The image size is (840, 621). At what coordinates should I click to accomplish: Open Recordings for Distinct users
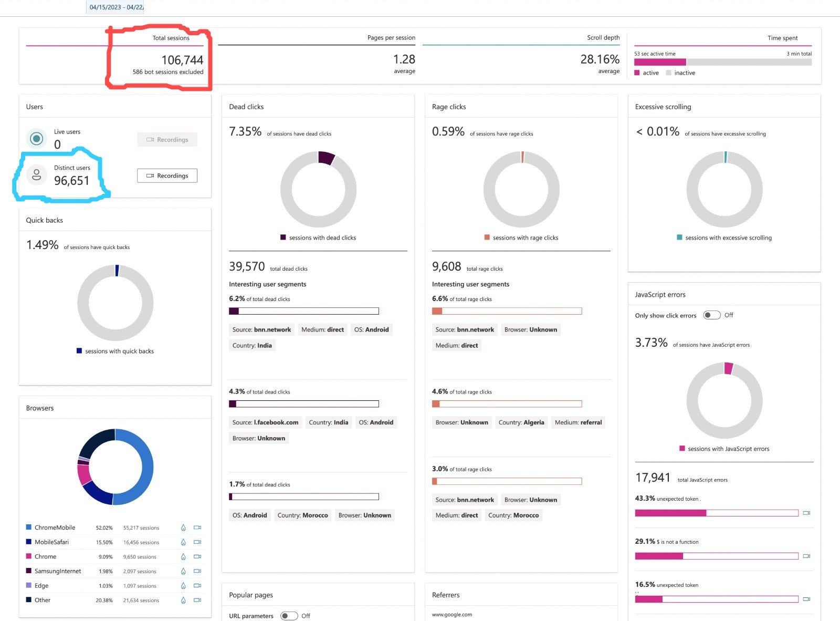coord(167,175)
